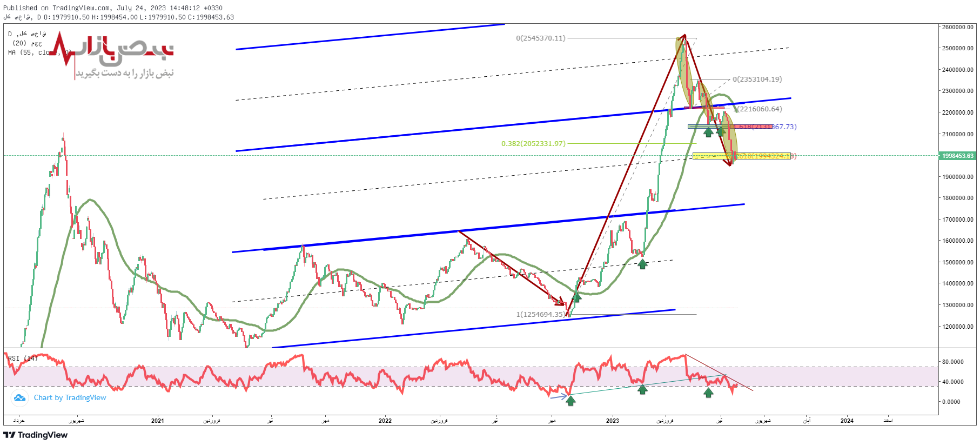Click the RSI axis value 40.0000
The image size is (980, 445).
pyautogui.click(x=953, y=382)
